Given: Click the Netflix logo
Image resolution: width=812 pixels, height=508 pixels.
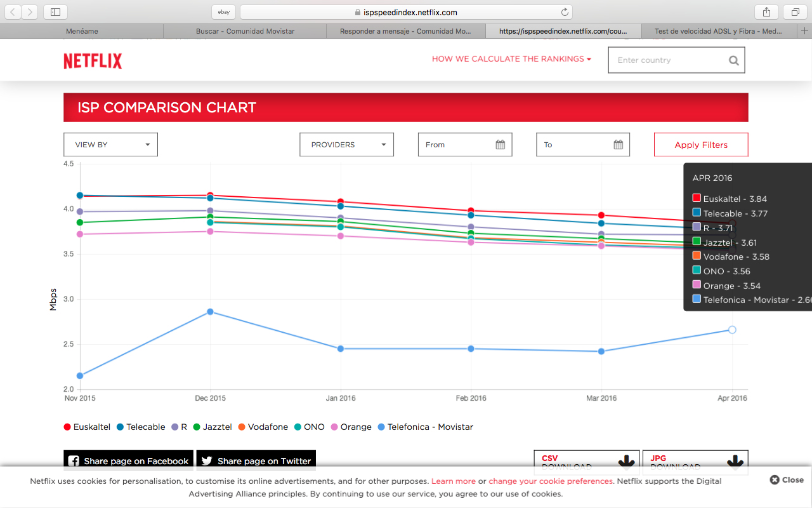Looking at the screenshot, I should [x=93, y=61].
